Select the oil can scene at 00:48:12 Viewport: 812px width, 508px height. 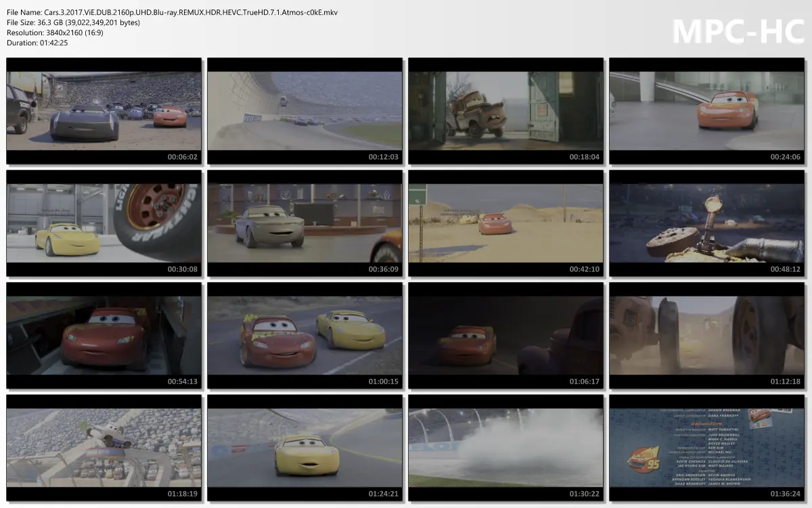tap(708, 224)
